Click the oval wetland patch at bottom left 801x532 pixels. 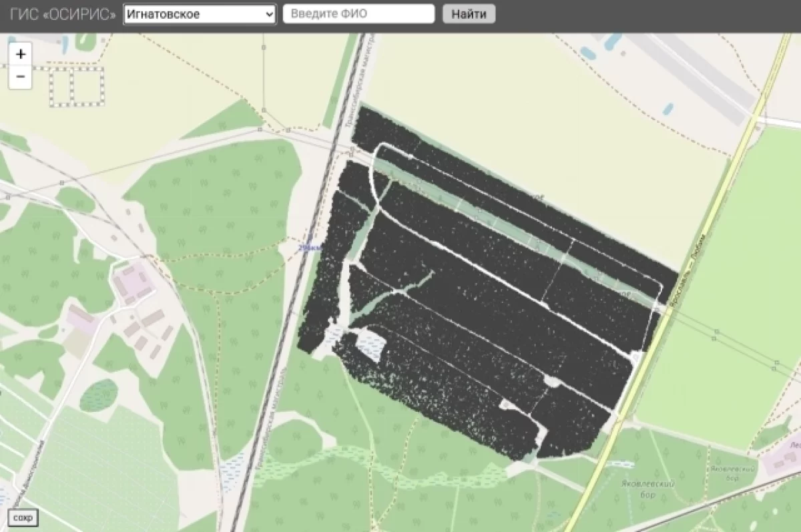(x=98, y=394)
